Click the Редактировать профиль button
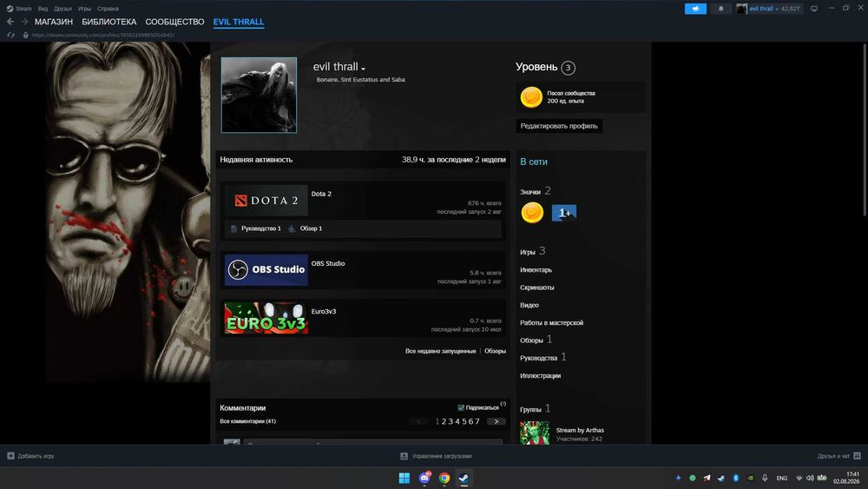This screenshot has height=489, width=868. pyautogui.click(x=559, y=126)
